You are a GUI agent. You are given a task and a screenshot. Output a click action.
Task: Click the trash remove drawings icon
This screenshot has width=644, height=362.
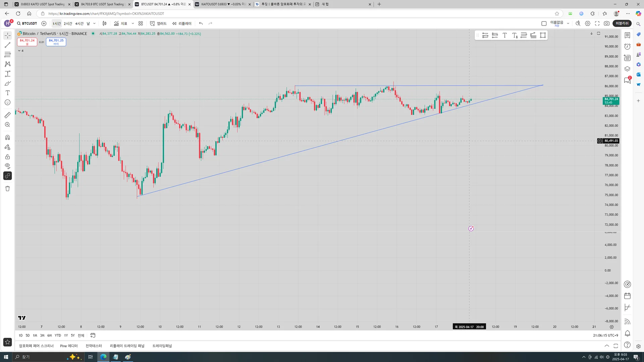point(7,189)
